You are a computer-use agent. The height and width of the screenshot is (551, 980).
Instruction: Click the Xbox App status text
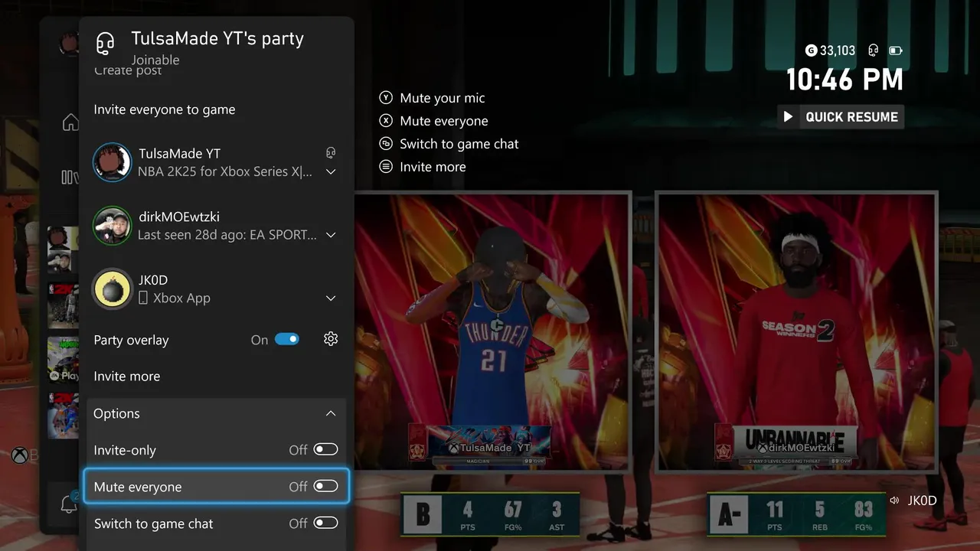[x=181, y=298]
